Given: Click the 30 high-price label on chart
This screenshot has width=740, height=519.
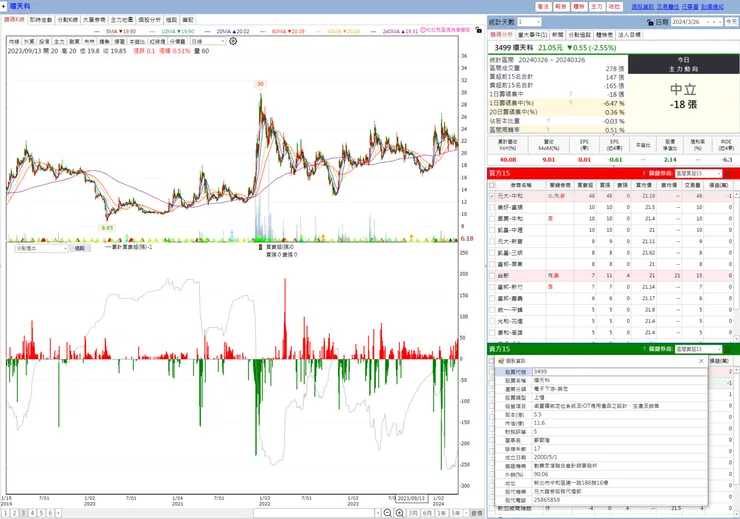Looking at the screenshot, I should [260, 84].
